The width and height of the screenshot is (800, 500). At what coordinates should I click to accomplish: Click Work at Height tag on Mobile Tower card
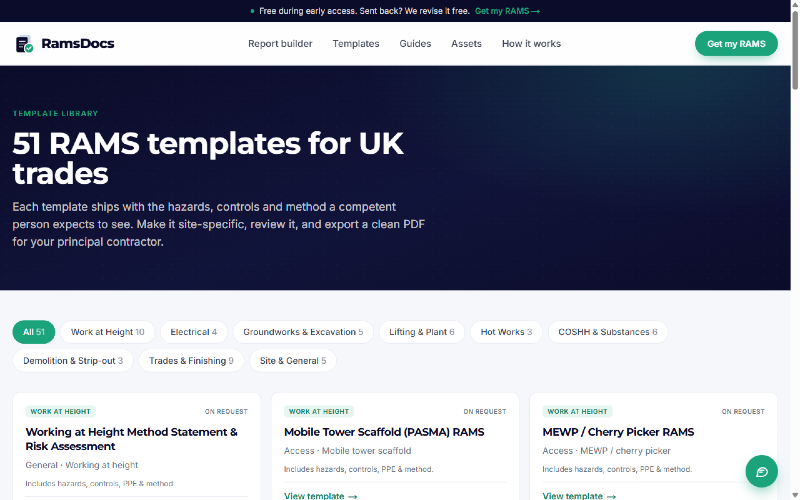(319, 412)
